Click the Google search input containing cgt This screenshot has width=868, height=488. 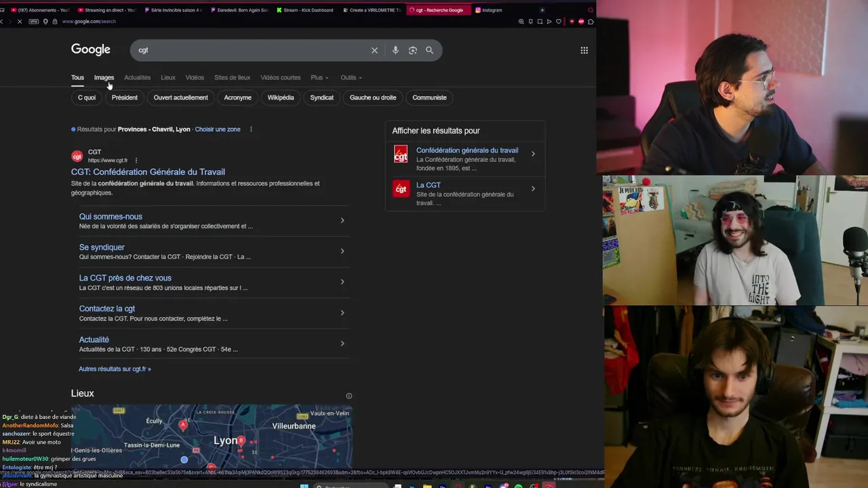[x=251, y=50]
